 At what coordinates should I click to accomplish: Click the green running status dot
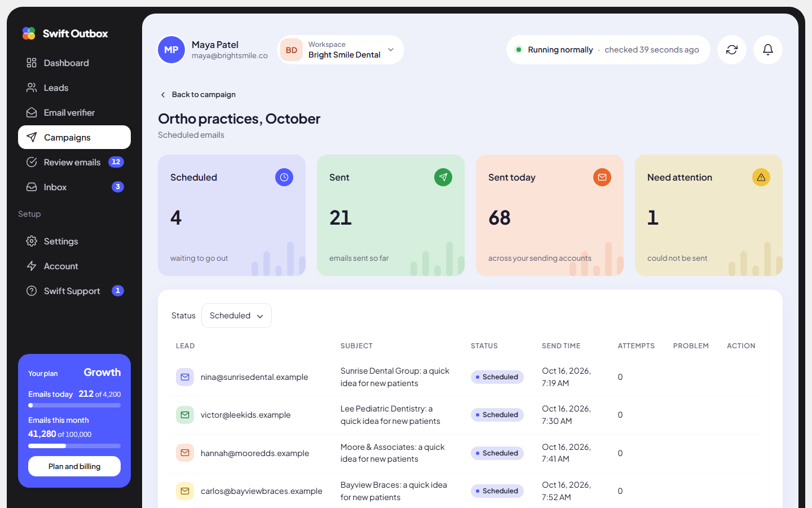pos(518,50)
